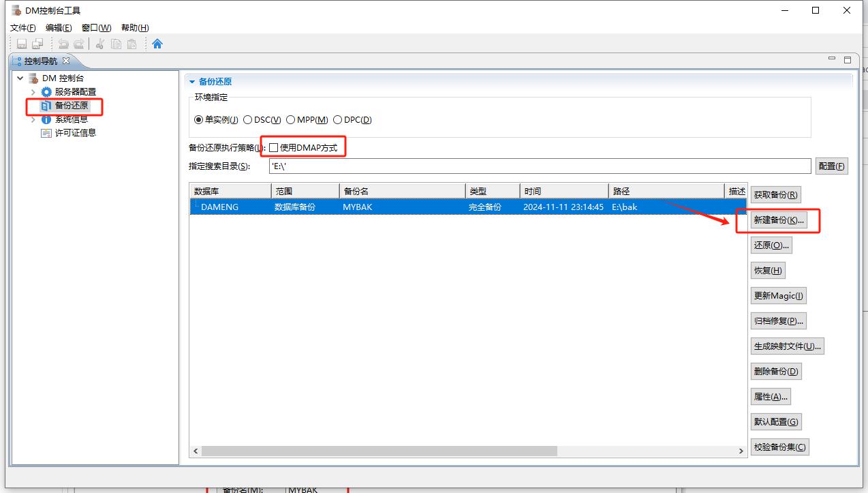This screenshot has width=868, height=493.
Task: Choose the MPP(M) radio option
Action: pyautogui.click(x=291, y=120)
